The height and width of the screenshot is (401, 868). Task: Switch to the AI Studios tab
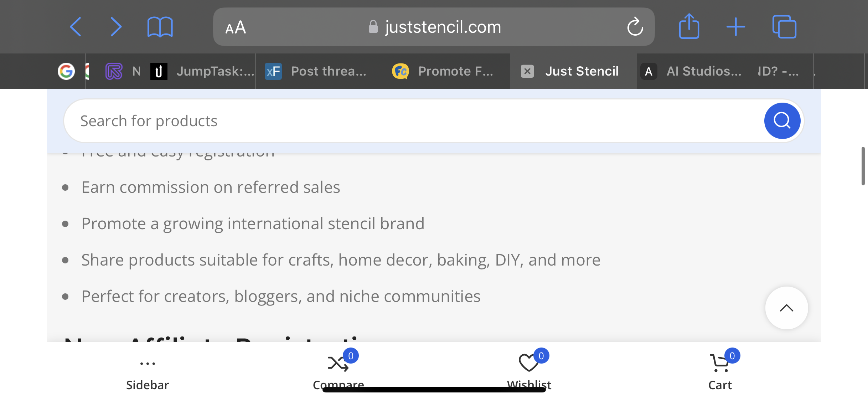[x=697, y=71]
